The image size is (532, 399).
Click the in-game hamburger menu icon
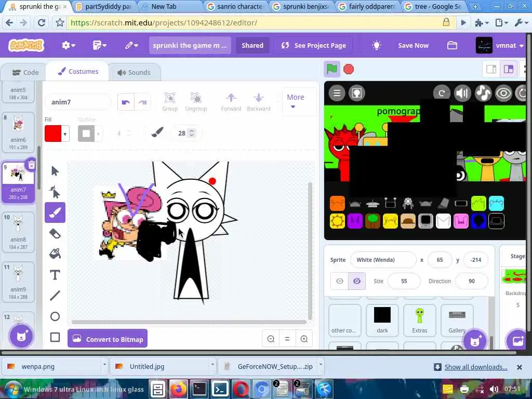click(337, 93)
